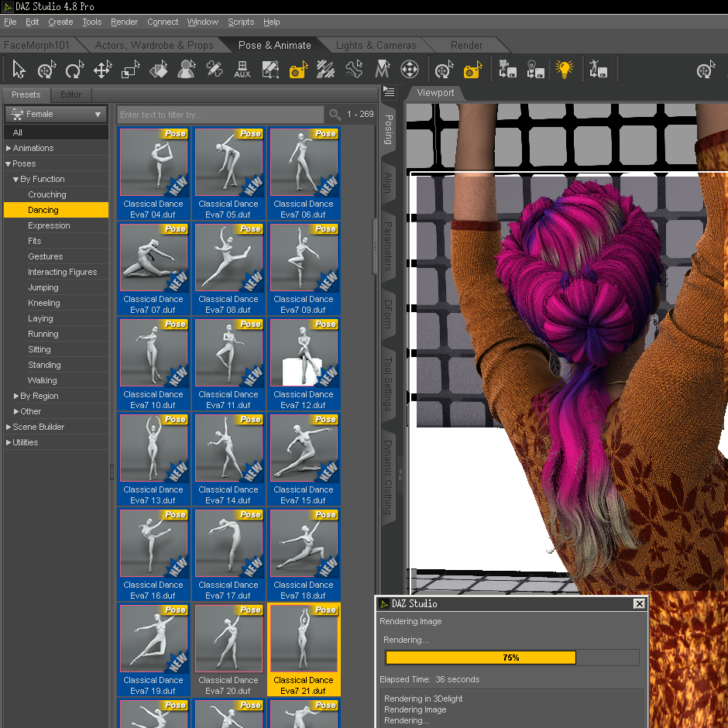Expand the By Region category
Viewport: 728px width, 728px height.
pyautogui.click(x=16, y=396)
